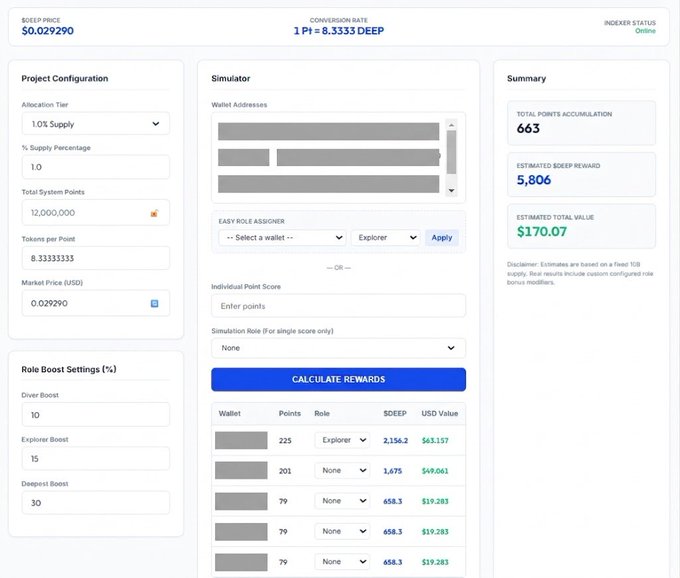The width and height of the screenshot is (680, 578).
Task: Click the Diver Boost input field
Action: pos(95,415)
